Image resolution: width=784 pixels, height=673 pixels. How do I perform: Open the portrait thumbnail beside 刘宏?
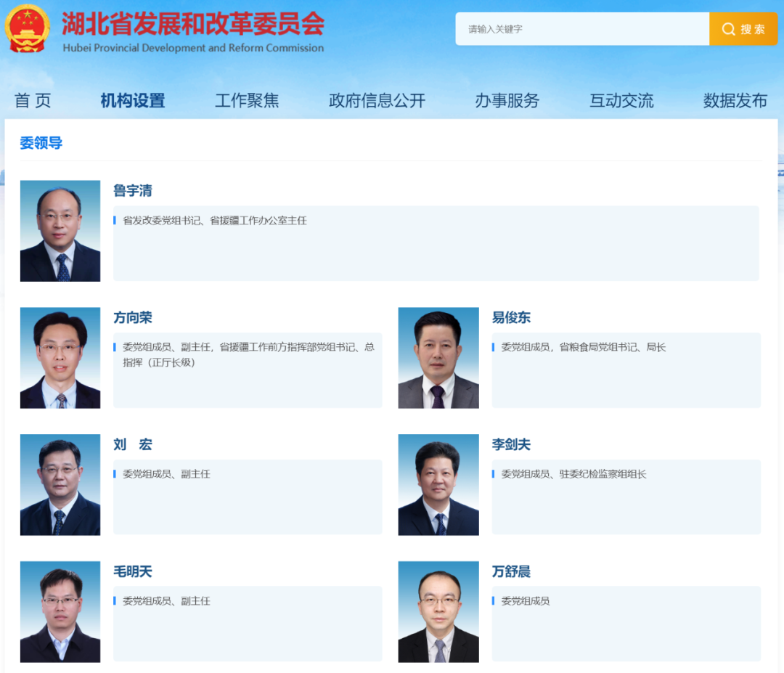60,485
